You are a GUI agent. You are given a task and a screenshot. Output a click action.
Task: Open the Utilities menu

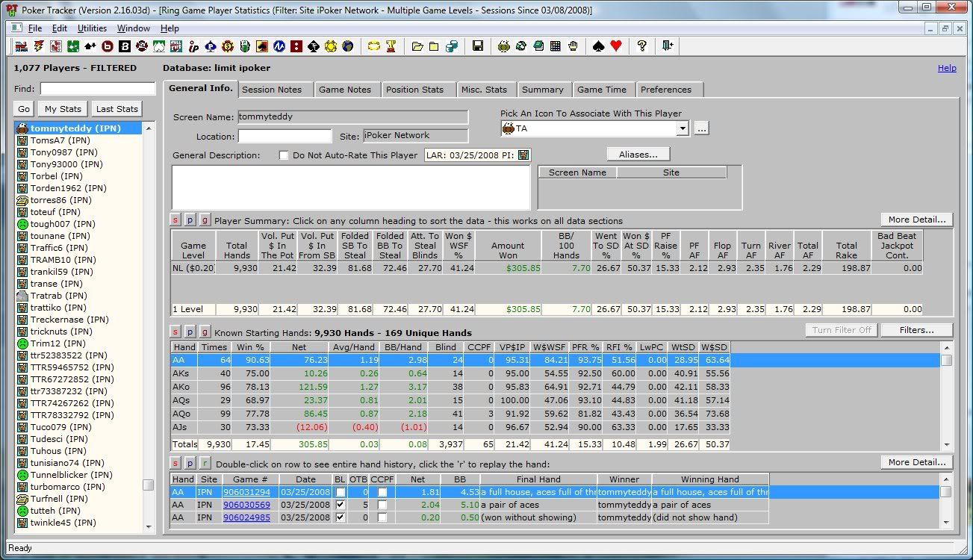92,28
